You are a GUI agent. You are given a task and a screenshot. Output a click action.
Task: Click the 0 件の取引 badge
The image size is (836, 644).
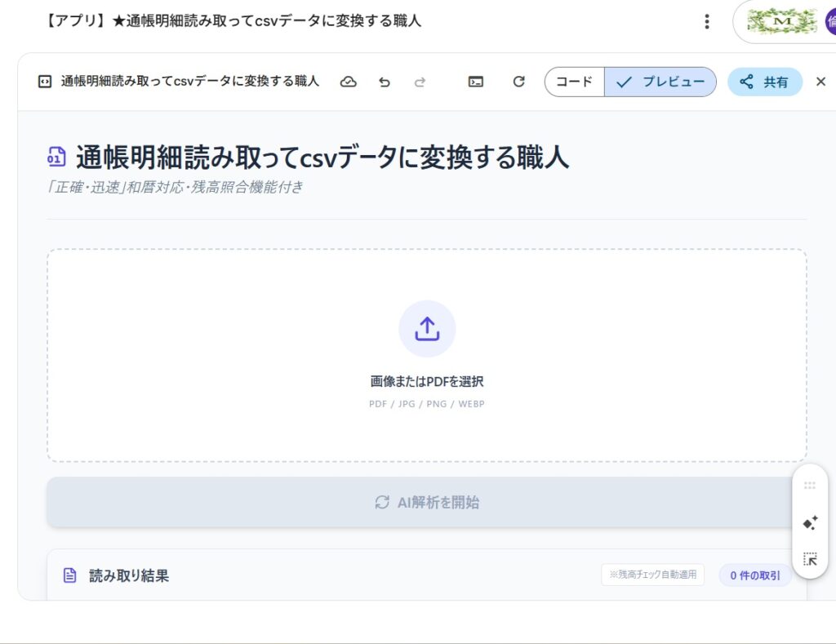tap(754, 575)
